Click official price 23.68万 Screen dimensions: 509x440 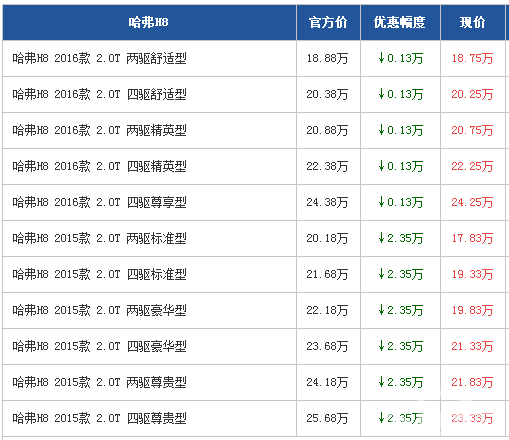pos(327,346)
